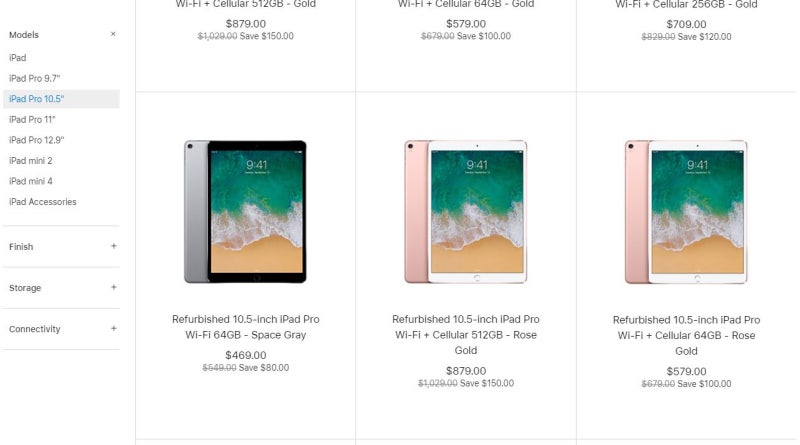
Task: Open the Rose Gold 64GB iPad image
Action: pyautogui.click(x=686, y=211)
